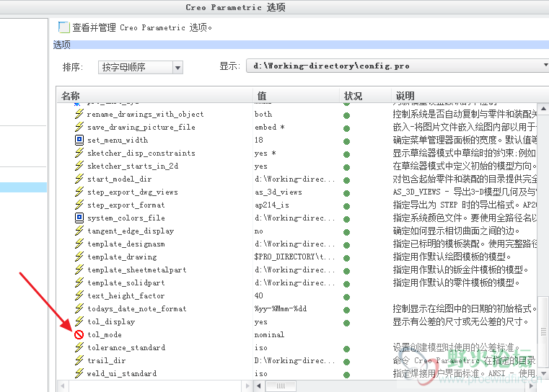Click the value 'as_3d_views' cell

278,192
